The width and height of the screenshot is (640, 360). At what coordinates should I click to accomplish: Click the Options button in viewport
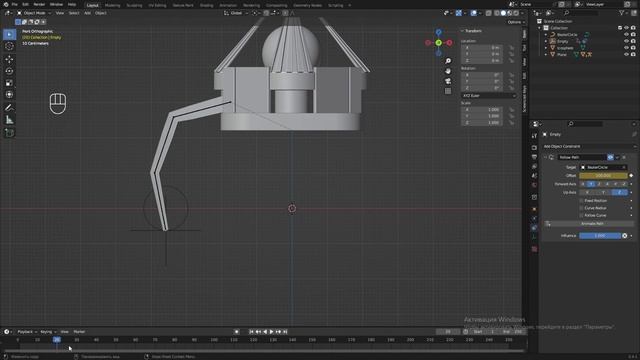pyautogui.click(x=515, y=22)
